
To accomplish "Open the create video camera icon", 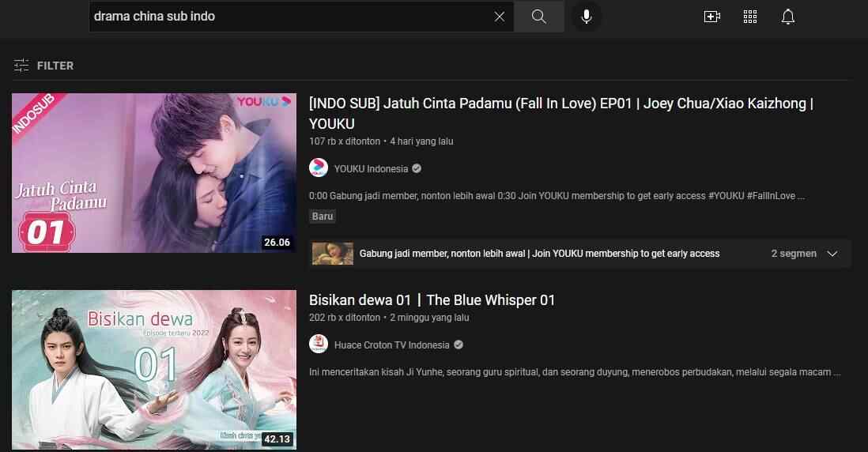I will [x=712, y=17].
